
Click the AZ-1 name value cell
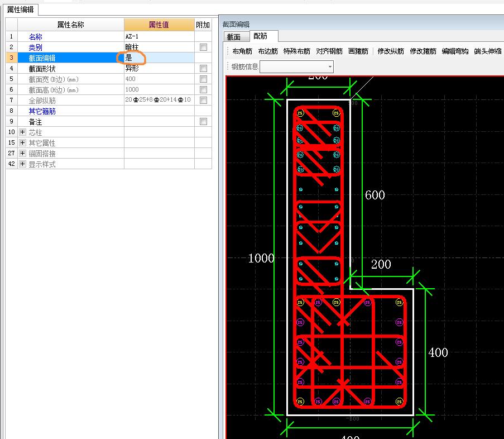[x=159, y=37]
